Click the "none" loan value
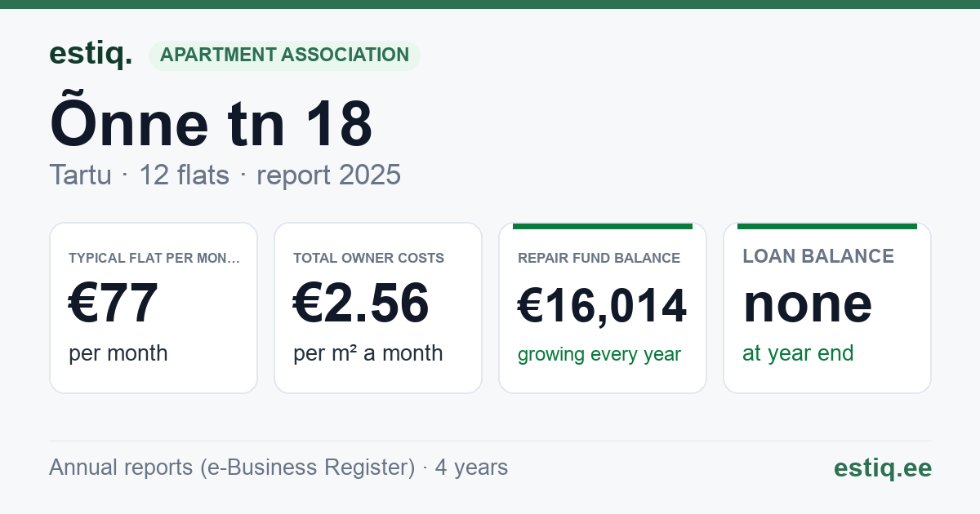The image size is (980, 514). click(x=808, y=304)
